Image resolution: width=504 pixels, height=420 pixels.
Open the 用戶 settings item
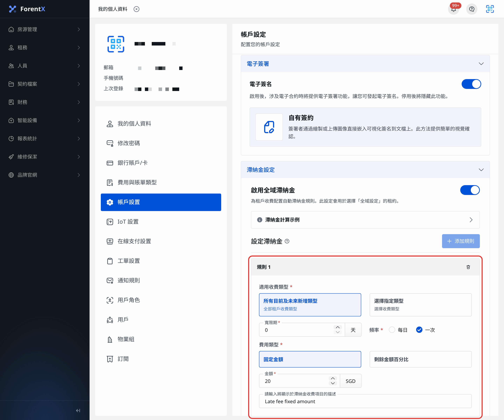point(161,320)
